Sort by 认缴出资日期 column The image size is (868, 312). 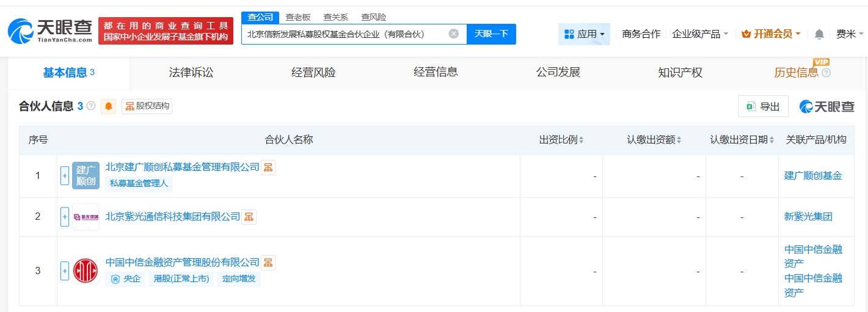(742, 140)
